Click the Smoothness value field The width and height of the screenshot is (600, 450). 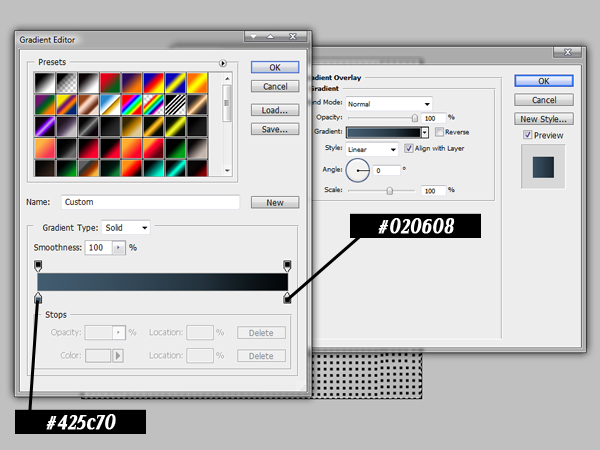pyautogui.click(x=98, y=248)
